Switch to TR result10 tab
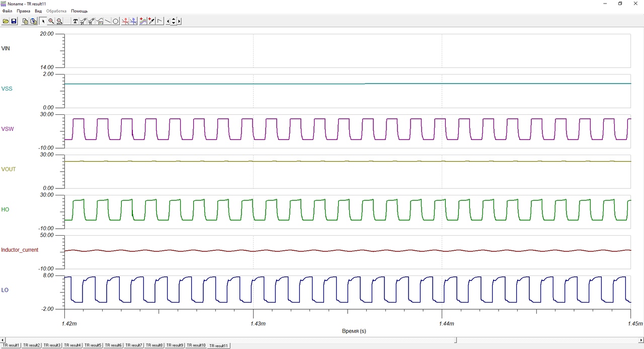Screen dimensions: 644x349 coord(197,345)
